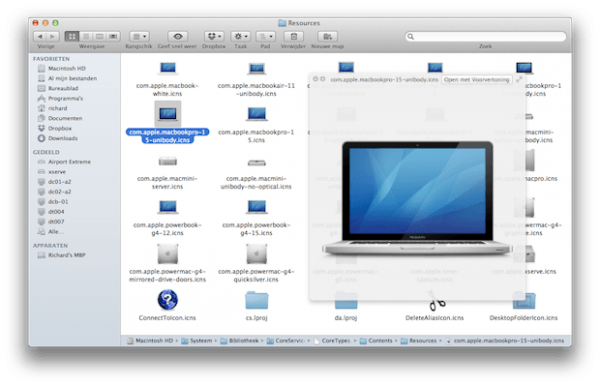The height and width of the screenshot is (386, 600).
Task: Select the cs.lproj folder
Action: [256, 300]
